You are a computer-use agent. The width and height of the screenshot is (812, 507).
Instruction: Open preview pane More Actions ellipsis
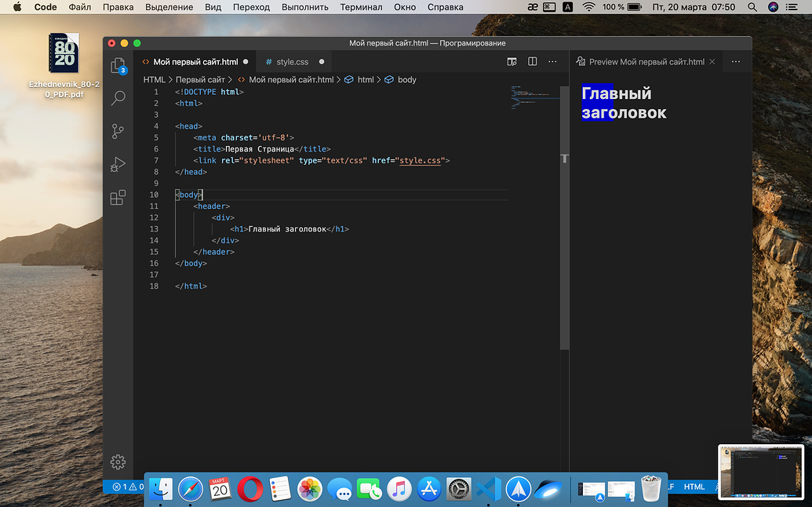(735, 62)
